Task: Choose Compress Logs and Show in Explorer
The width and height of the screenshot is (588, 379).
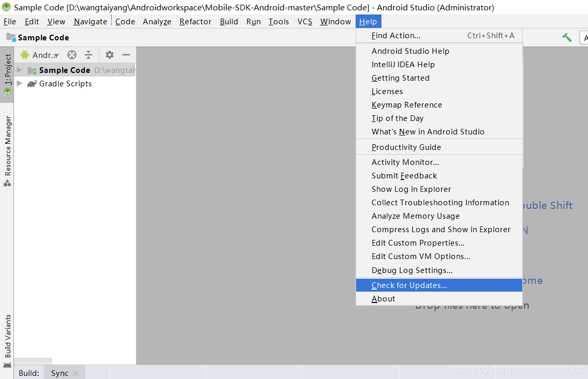Action: point(439,230)
